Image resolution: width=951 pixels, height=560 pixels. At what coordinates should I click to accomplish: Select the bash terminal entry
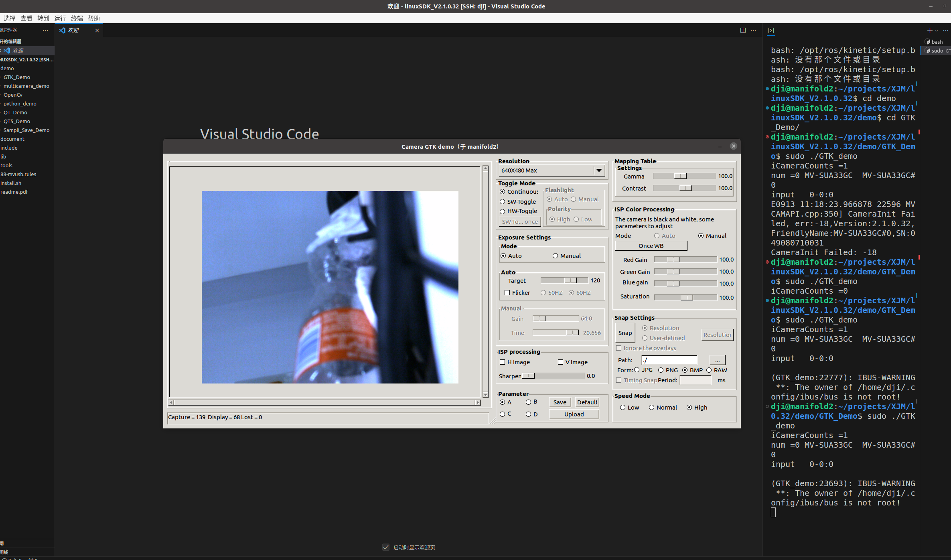click(x=937, y=42)
